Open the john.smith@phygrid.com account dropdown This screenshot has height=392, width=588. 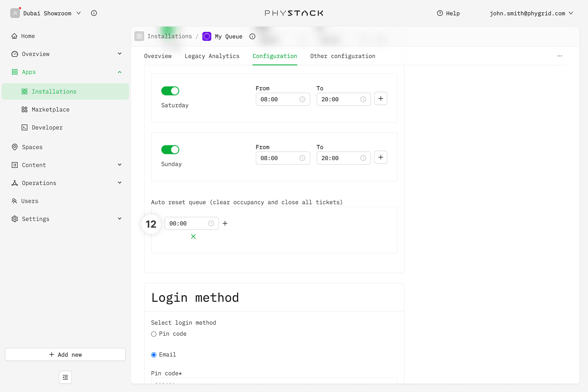(x=531, y=13)
